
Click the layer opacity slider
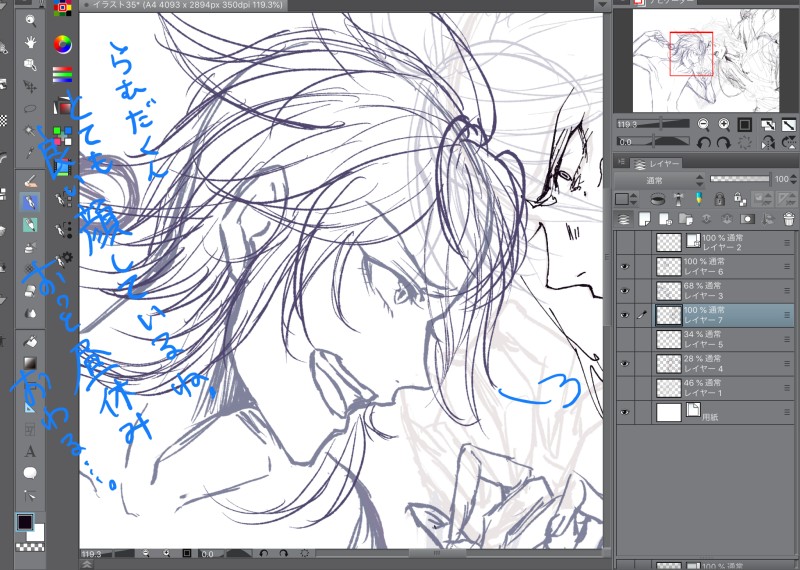pos(739,179)
